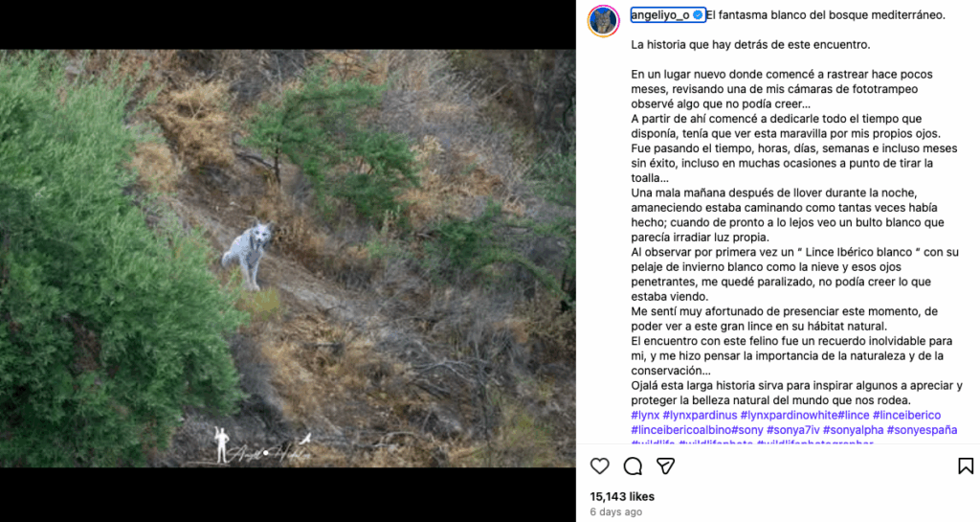Open the angeliyo_o profile picture
980x522 pixels.
pos(603,21)
